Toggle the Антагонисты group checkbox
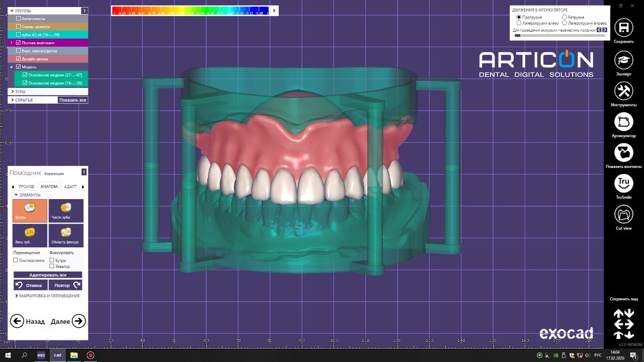The height and width of the screenshot is (362, 644). (x=19, y=19)
